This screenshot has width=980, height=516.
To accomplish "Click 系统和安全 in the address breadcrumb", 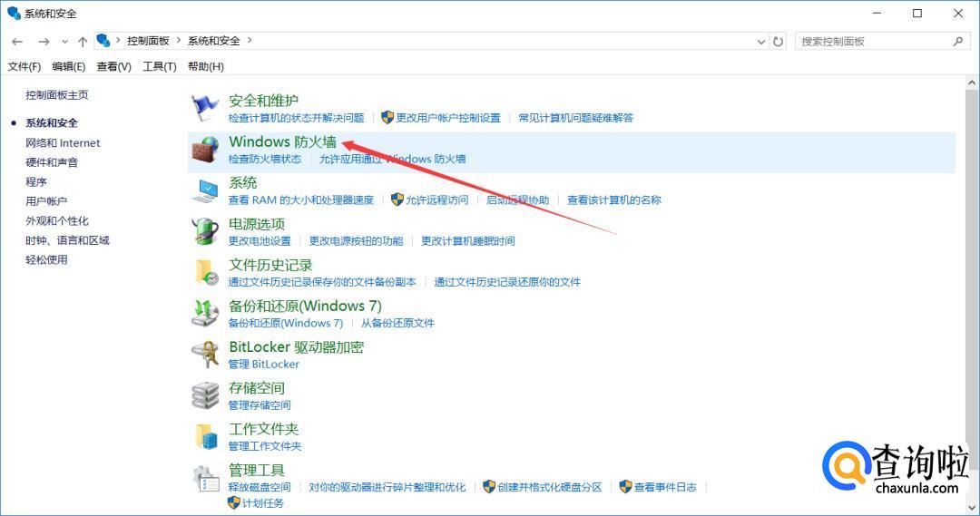I will click(x=214, y=41).
